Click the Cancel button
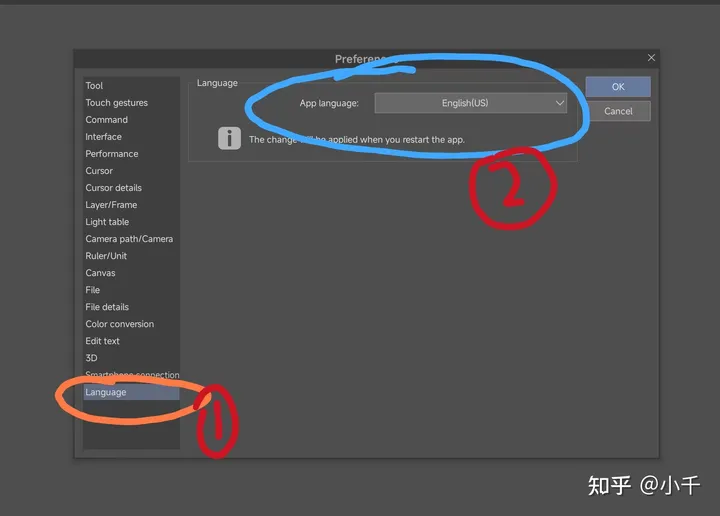This screenshot has width=720, height=516. pos(618,111)
